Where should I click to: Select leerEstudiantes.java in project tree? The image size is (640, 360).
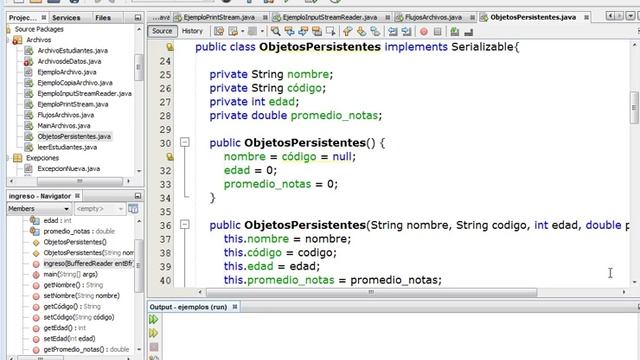(67, 147)
